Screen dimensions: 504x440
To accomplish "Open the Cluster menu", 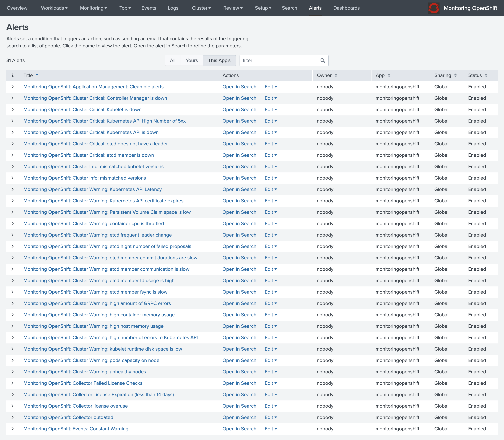I will (201, 8).
